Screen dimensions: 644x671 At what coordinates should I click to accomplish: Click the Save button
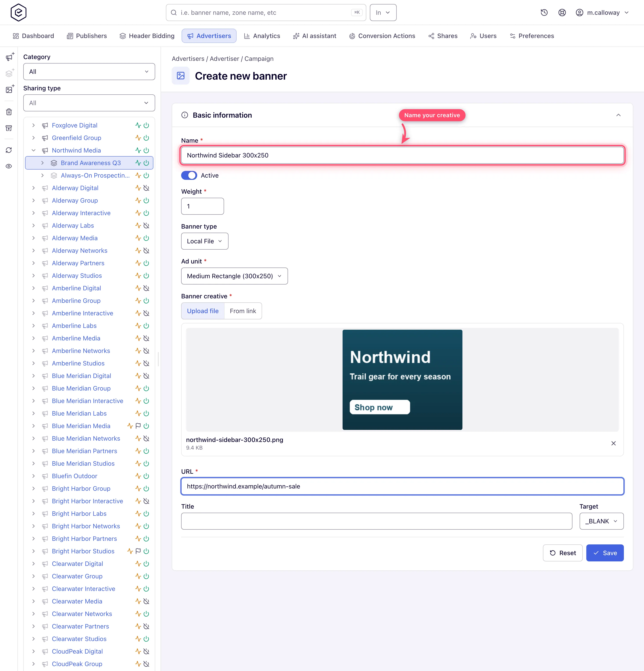click(x=605, y=553)
